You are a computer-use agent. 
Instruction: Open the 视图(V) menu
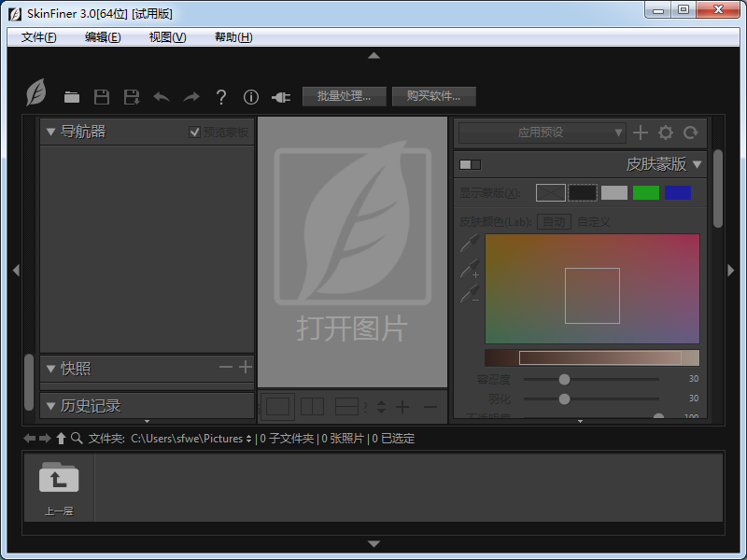tap(167, 37)
